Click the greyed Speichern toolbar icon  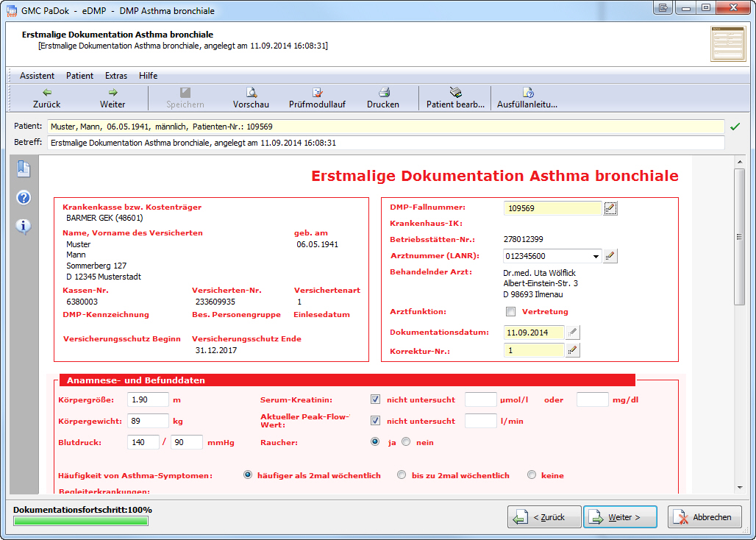click(x=185, y=92)
